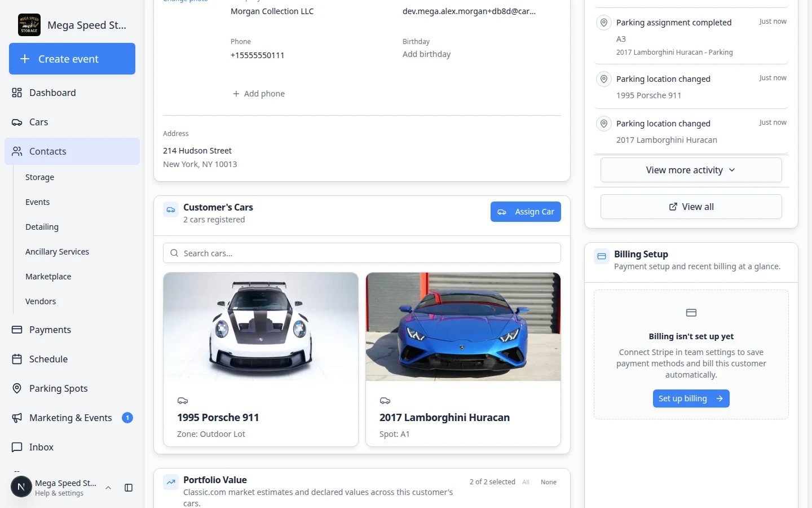Click the Mega Speed Storage logo icon
The image size is (812, 508).
pos(29,25)
